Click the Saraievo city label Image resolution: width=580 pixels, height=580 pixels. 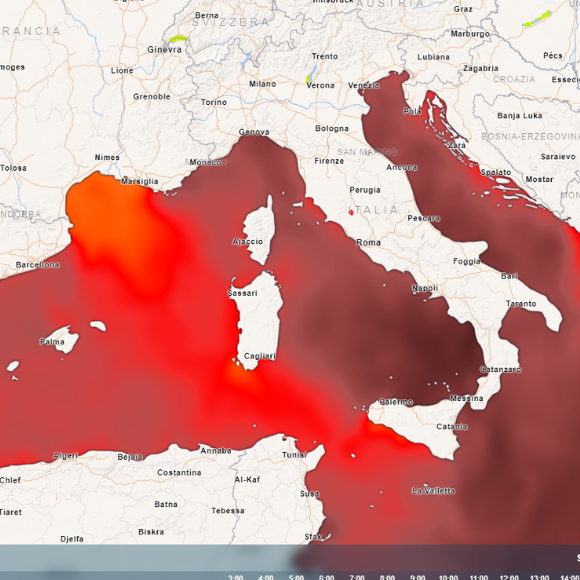(x=558, y=157)
